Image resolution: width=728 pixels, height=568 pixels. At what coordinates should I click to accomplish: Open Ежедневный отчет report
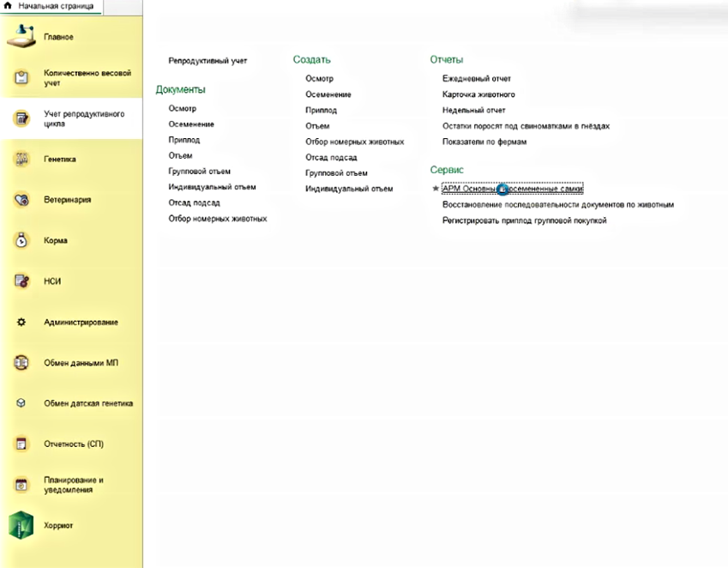[x=476, y=78]
